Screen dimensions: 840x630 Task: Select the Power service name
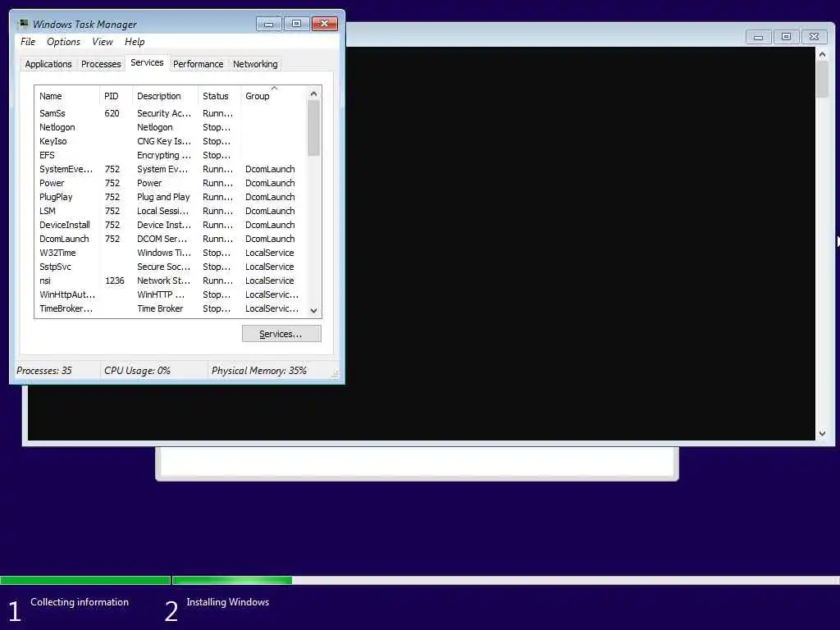[52, 183]
